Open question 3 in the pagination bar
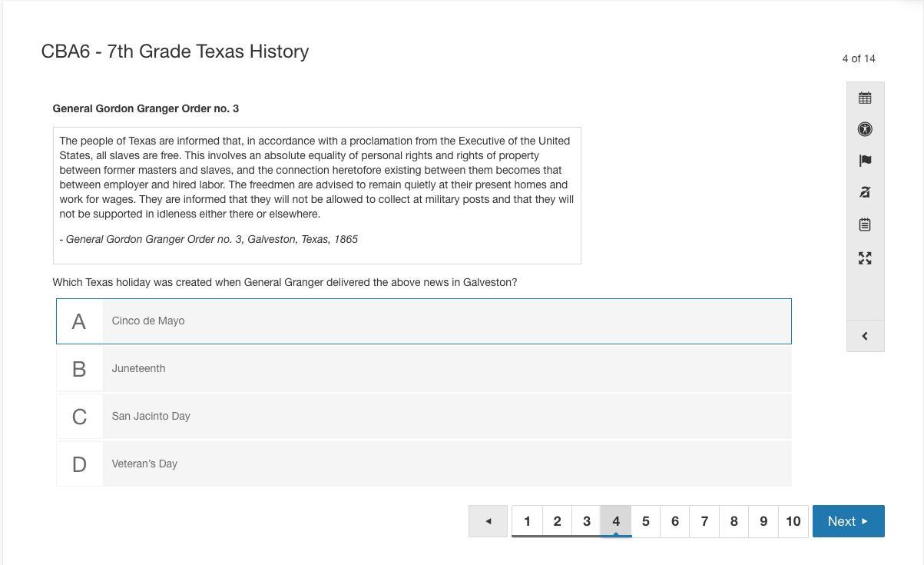 click(586, 521)
